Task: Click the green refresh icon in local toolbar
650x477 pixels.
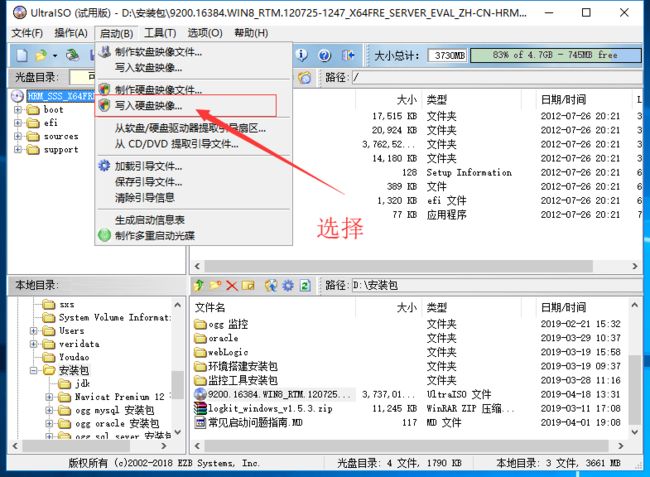Action: coord(302,286)
